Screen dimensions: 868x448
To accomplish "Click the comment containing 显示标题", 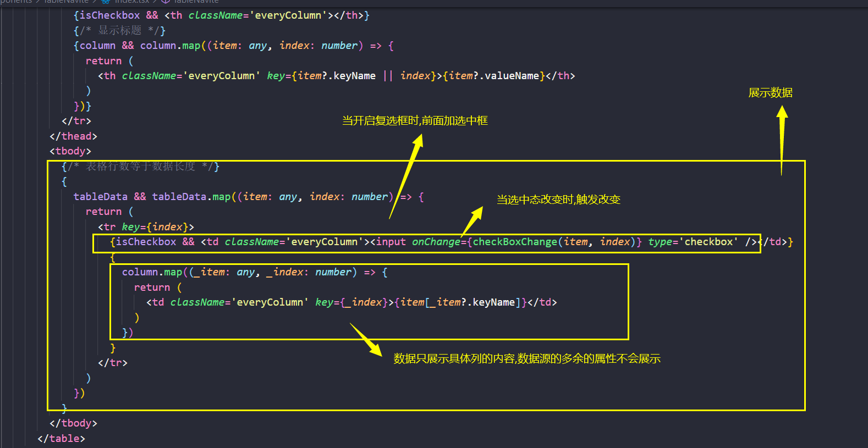I will coord(119,31).
